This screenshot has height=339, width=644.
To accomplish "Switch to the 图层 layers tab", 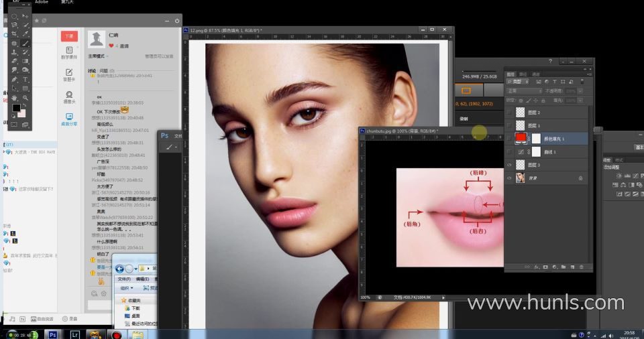I will click(x=511, y=74).
